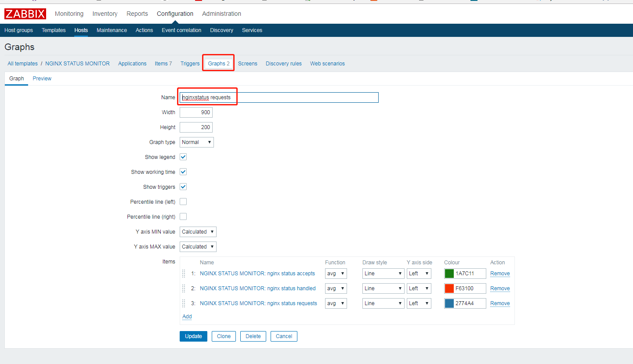This screenshot has width=633, height=364.
Task: Open the Configuration menu
Action: click(175, 14)
